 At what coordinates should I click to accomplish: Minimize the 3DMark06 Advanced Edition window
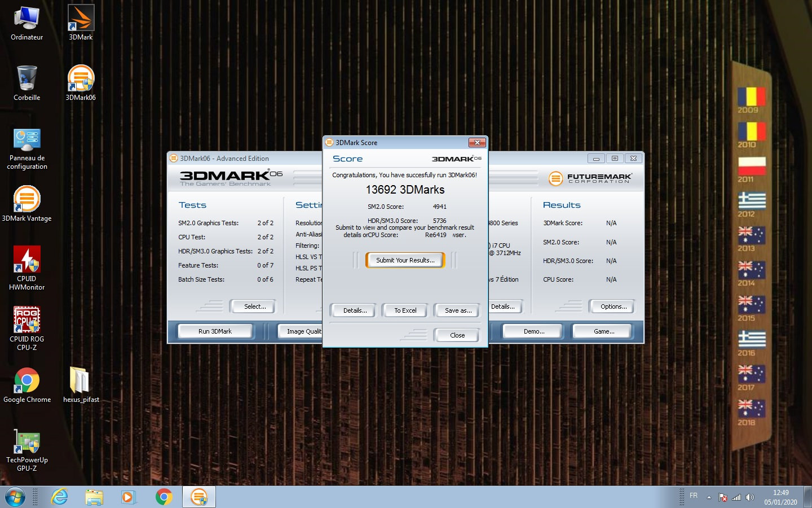point(596,159)
